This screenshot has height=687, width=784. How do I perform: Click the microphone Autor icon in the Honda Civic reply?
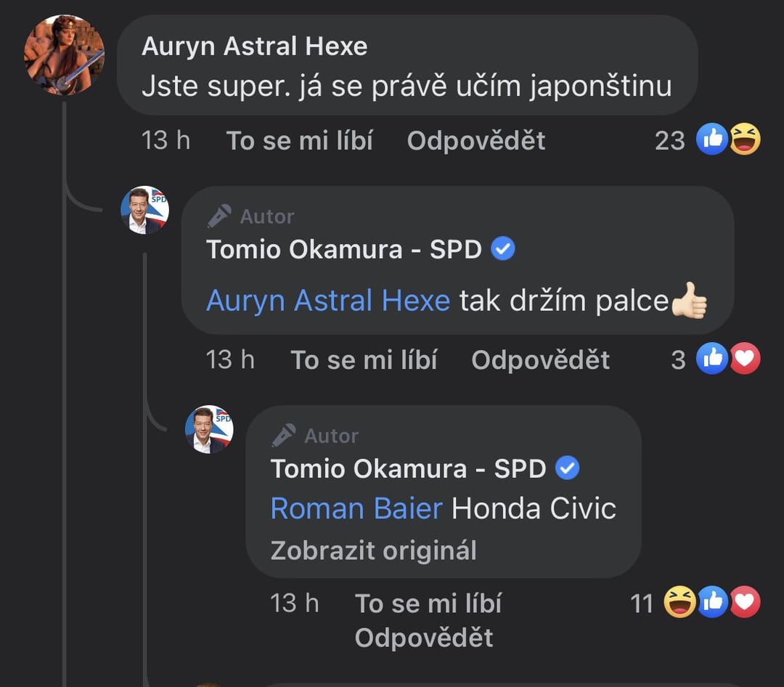tap(284, 435)
